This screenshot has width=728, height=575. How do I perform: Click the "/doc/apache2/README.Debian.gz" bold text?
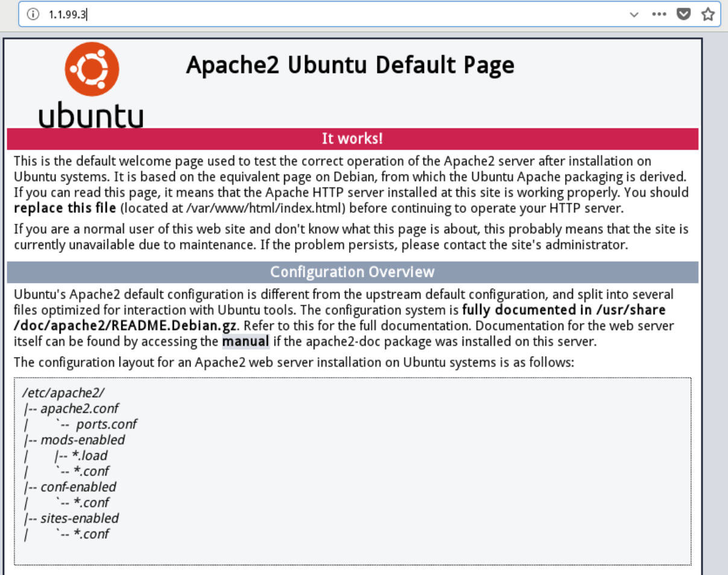[x=125, y=326]
